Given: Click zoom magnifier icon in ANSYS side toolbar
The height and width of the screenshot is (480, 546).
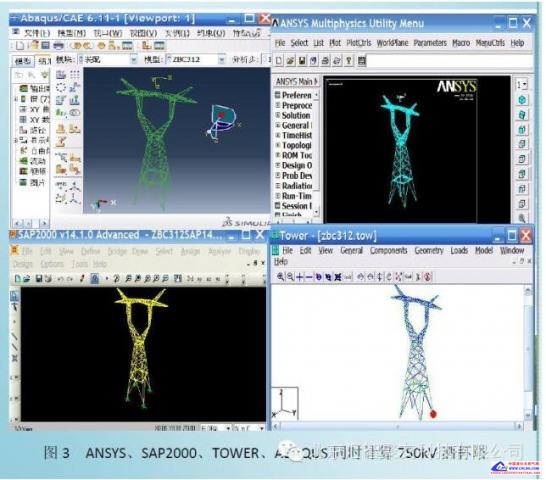Looking at the screenshot, I should pyautogui.click(x=522, y=218).
